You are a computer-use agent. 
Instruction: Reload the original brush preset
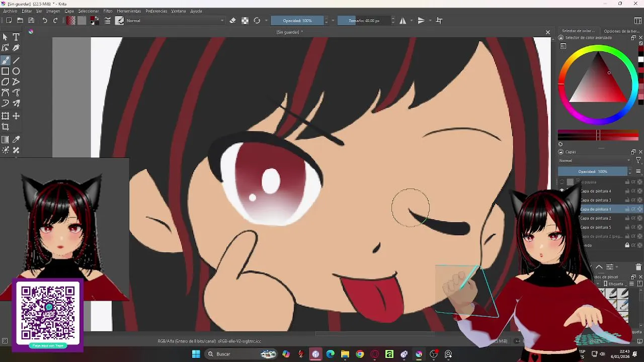coord(257,21)
